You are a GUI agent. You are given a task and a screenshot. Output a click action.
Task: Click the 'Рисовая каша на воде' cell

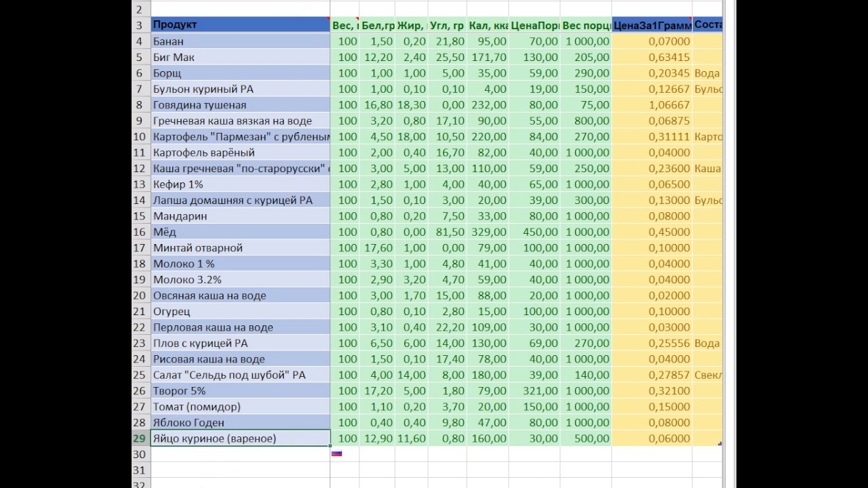[240, 359]
